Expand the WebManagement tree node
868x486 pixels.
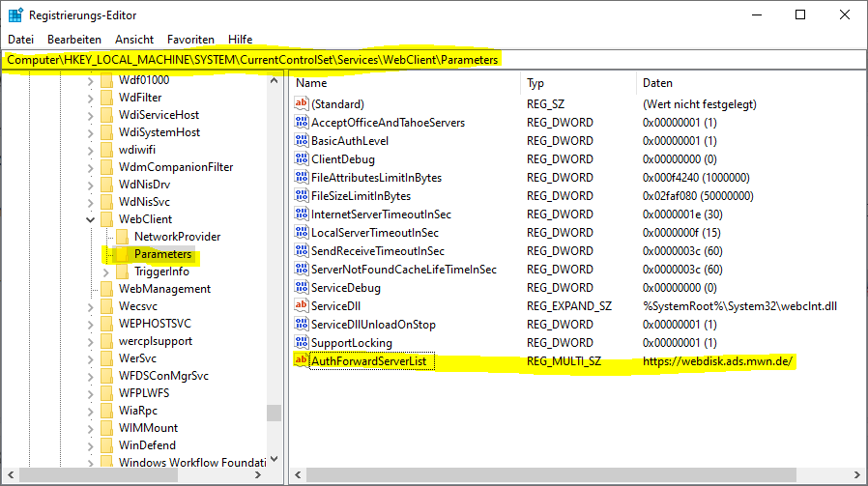pos(90,289)
